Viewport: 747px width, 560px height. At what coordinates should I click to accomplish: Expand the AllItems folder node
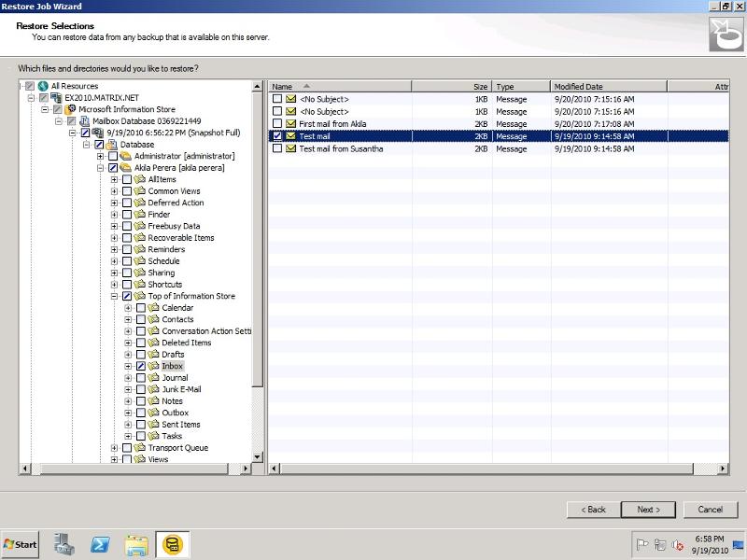114,179
